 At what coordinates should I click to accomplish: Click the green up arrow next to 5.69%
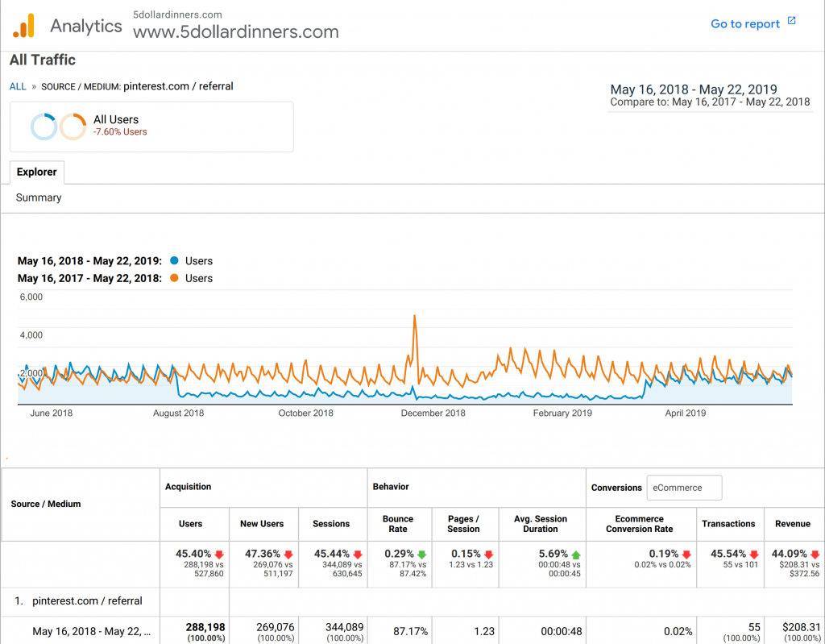point(576,555)
